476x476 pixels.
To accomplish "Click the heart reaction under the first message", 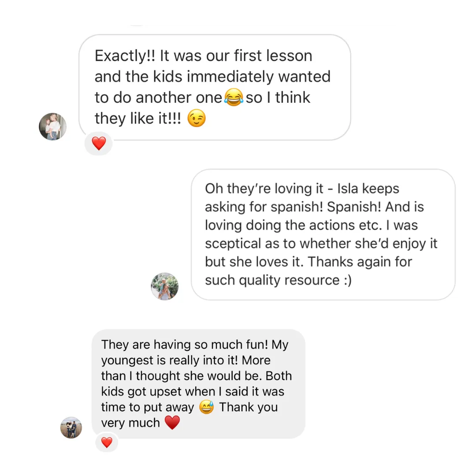I will [99, 143].
